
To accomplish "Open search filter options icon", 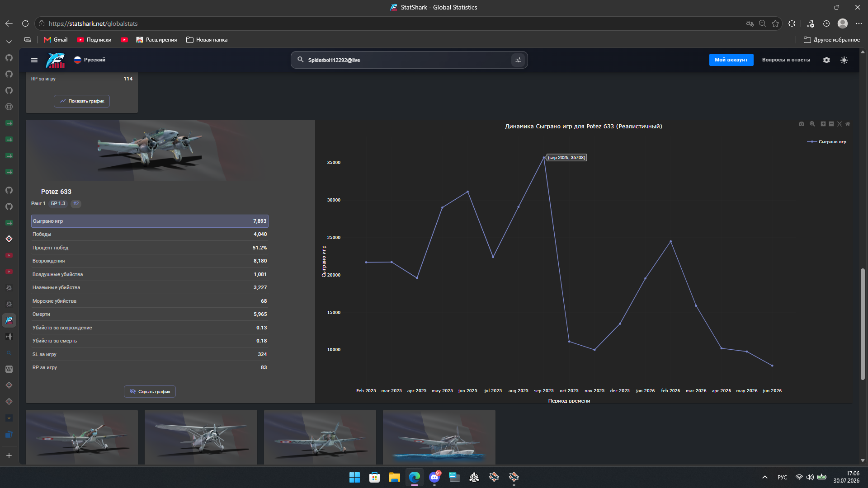I will pos(518,60).
